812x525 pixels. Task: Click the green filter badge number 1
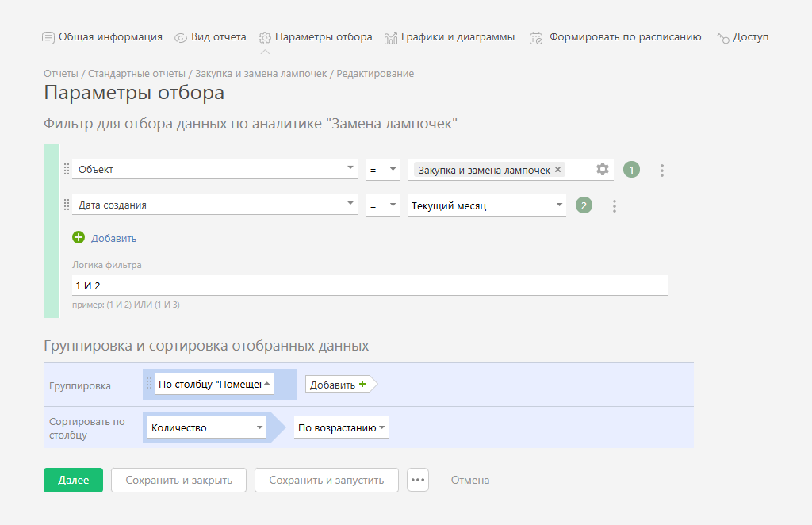pyautogui.click(x=631, y=170)
